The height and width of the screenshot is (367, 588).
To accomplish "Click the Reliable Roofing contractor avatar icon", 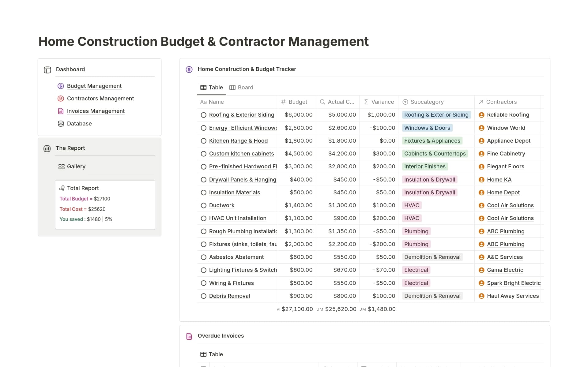I will 481,115.
